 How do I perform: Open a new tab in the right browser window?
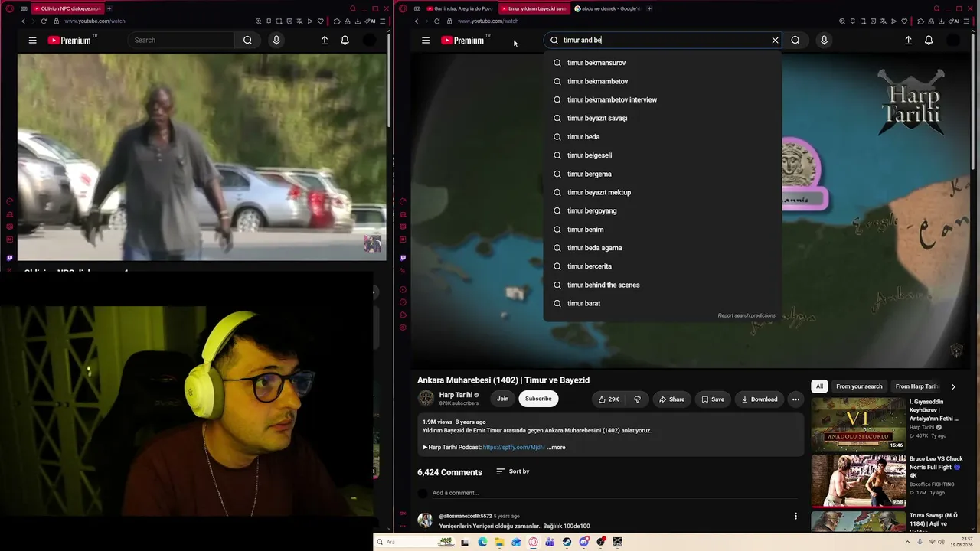click(x=649, y=8)
